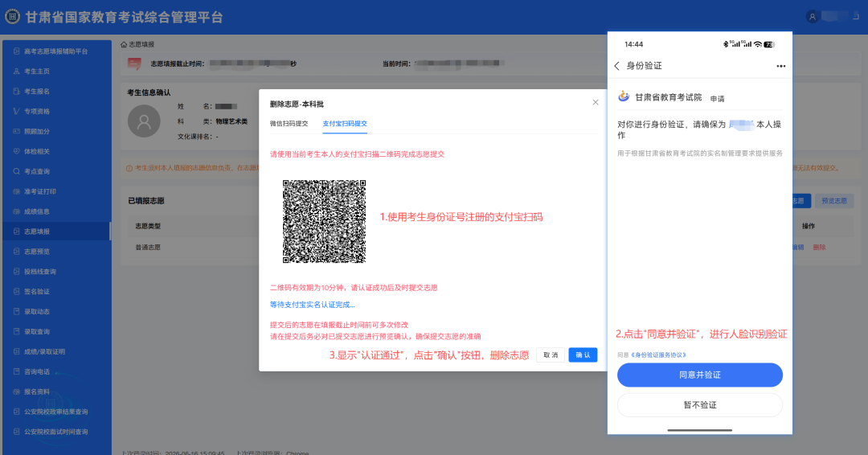Click the 投档线查询 sidebar icon

pos(17,271)
